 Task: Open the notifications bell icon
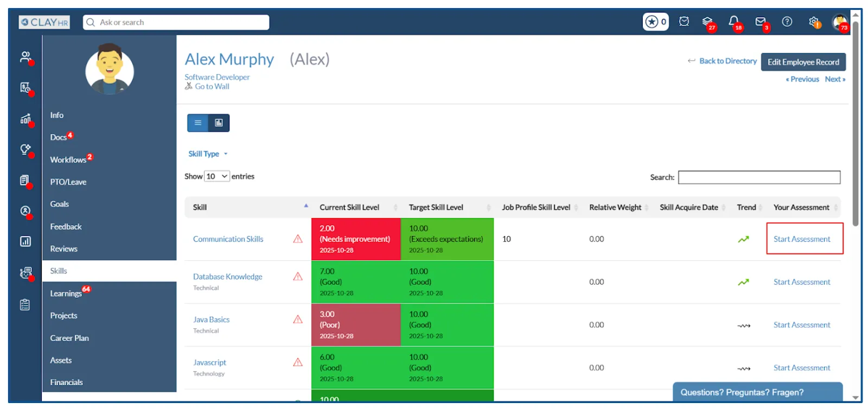[734, 22]
